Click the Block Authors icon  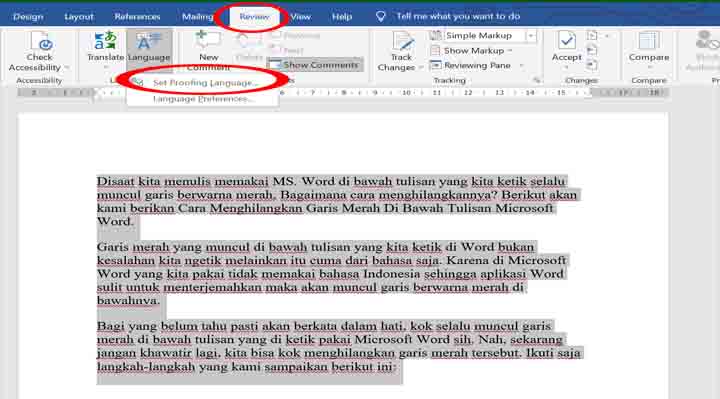pyautogui.click(x=707, y=40)
